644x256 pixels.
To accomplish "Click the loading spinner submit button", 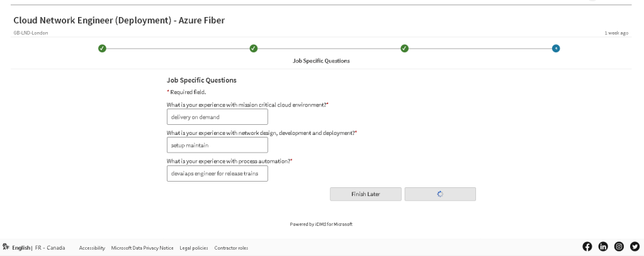I will pyautogui.click(x=440, y=194).
